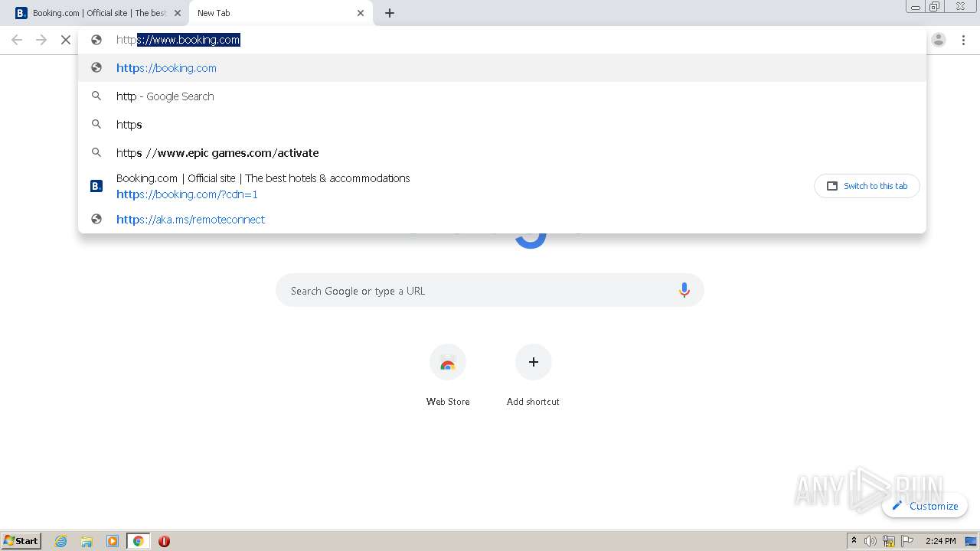
Task: Click the 'Switch to this tab' button
Action: point(867,186)
